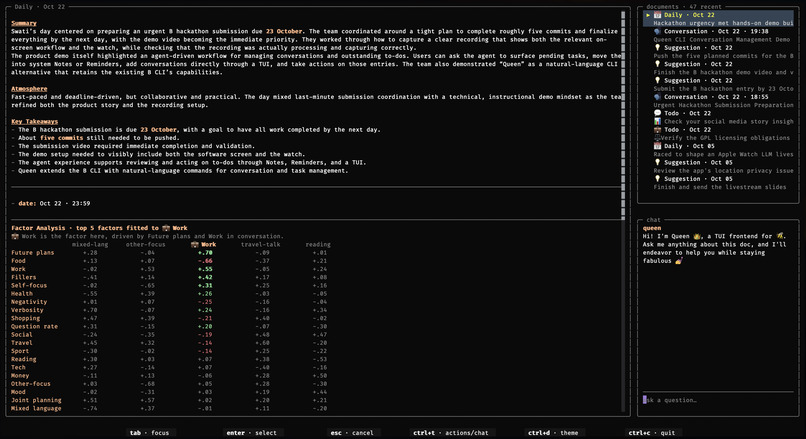Click the briefcase icon of second Todo Oct 22

tap(657, 130)
